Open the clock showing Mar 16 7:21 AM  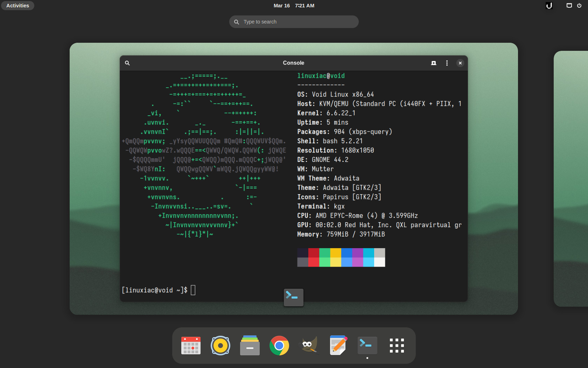(294, 6)
